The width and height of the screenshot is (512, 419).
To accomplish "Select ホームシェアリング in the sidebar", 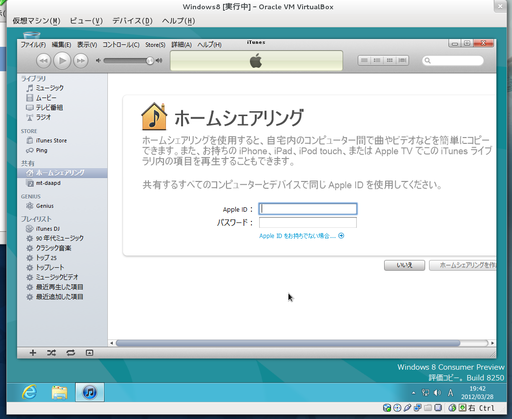I will coord(62,173).
